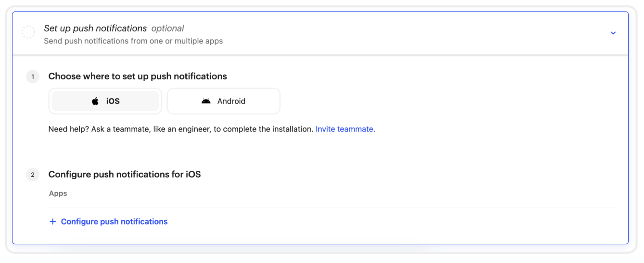Image resolution: width=644 pixels, height=263 pixels.
Task: Click the step 1 number badge
Action: (x=33, y=77)
